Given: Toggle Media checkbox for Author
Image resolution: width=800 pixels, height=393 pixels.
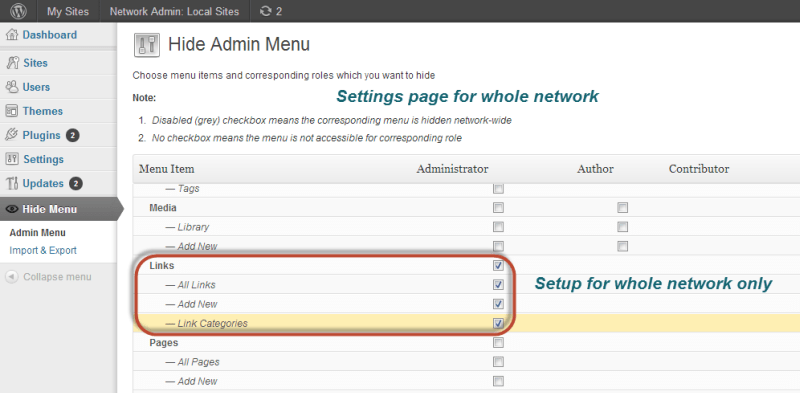Looking at the screenshot, I should [x=622, y=208].
